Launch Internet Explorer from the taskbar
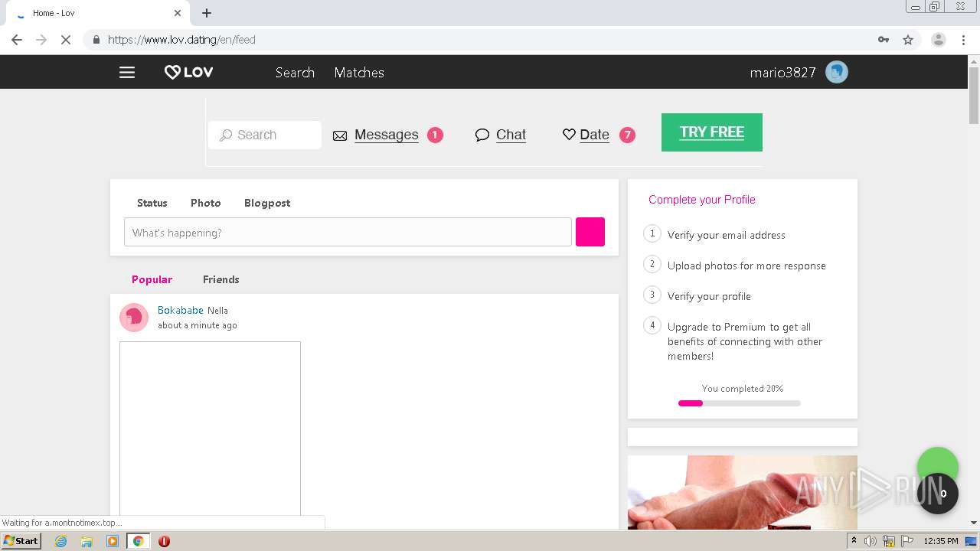The image size is (980, 551). [61, 541]
